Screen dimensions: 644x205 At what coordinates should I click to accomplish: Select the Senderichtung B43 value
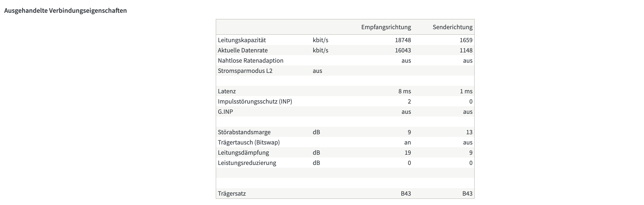tap(467, 193)
